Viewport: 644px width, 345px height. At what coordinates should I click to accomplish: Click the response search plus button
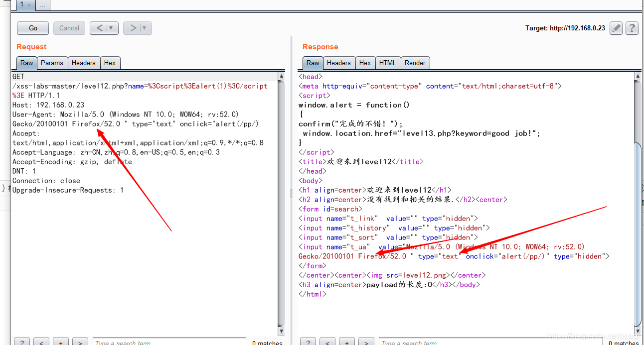click(346, 342)
